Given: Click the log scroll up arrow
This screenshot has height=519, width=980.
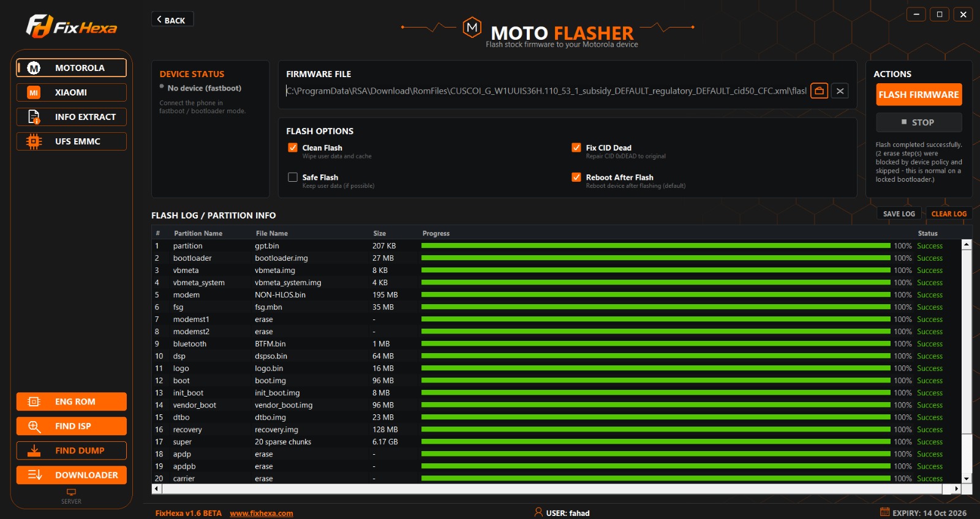Looking at the screenshot, I should coord(967,244).
